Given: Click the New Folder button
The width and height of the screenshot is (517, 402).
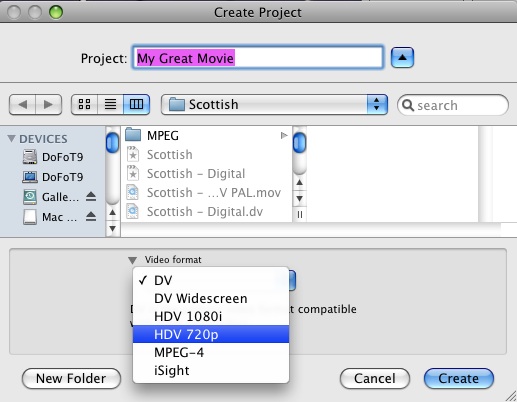Looking at the screenshot, I should pyautogui.click(x=71, y=378).
